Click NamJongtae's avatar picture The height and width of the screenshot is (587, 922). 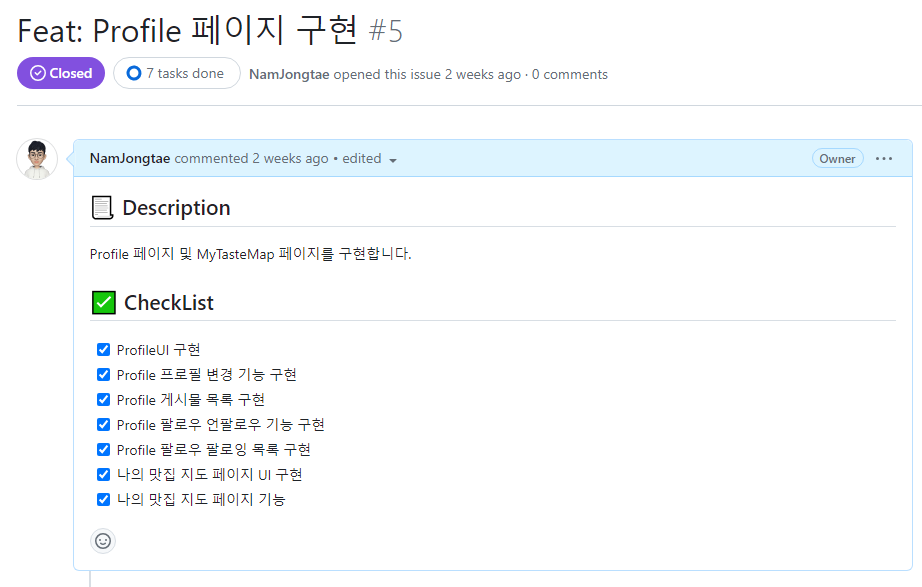coord(37,158)
